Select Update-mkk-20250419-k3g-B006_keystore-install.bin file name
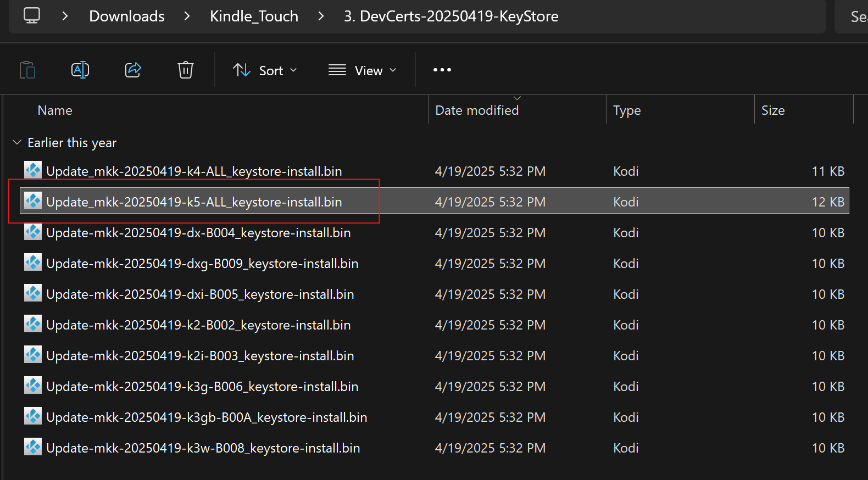The width and height of the screenshot is (868, 480). [202, 387]
